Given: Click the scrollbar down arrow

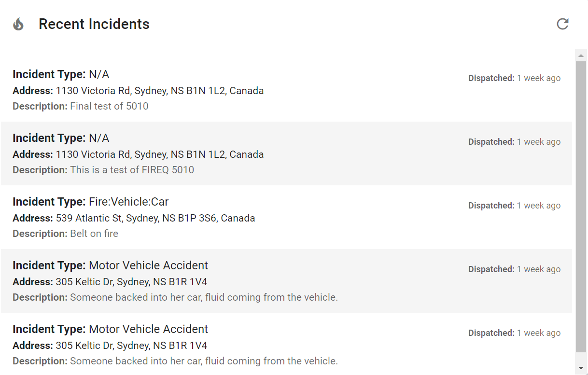Looking at the screenshot, I should tap(581, 368).
